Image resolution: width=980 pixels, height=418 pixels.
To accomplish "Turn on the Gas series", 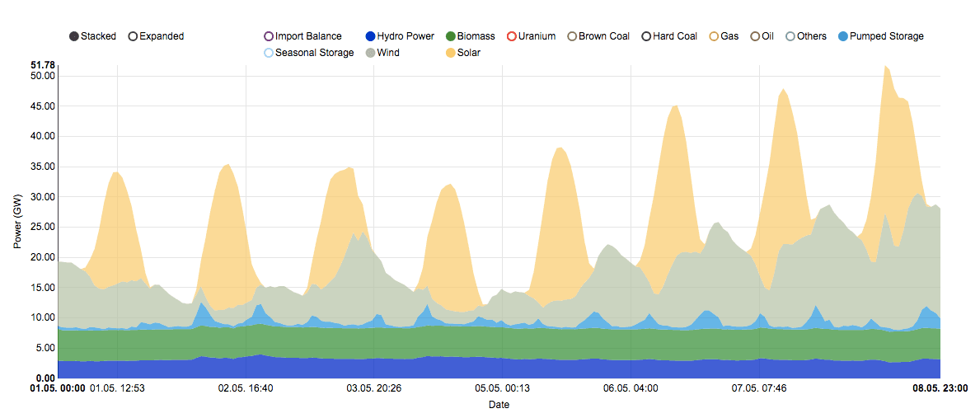I will click(714, 36).
